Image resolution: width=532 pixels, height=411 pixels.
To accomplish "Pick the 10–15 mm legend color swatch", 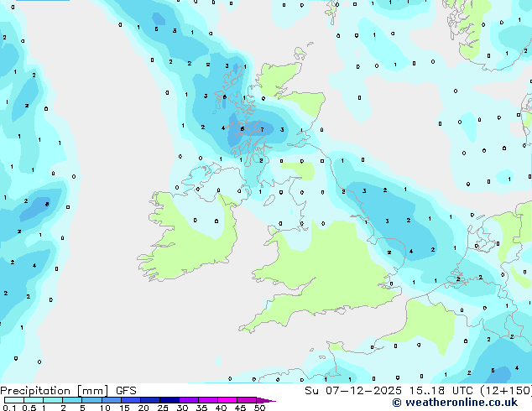I will point(111,400).
